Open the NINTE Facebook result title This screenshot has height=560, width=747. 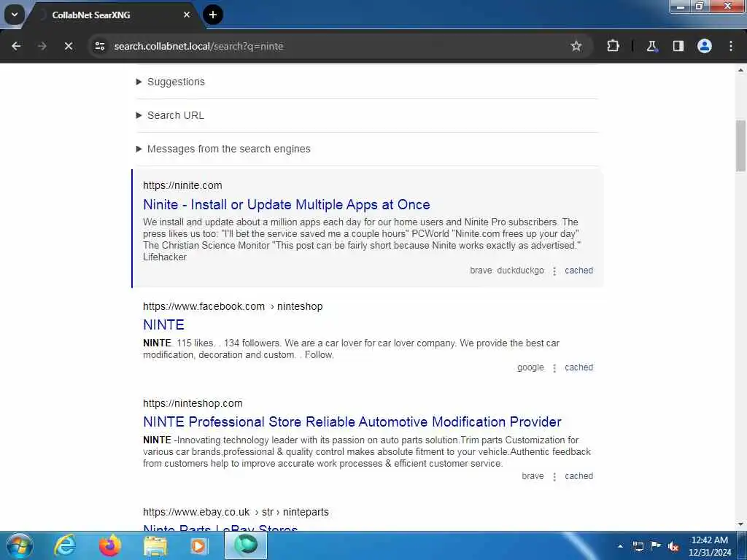[163, 324]
